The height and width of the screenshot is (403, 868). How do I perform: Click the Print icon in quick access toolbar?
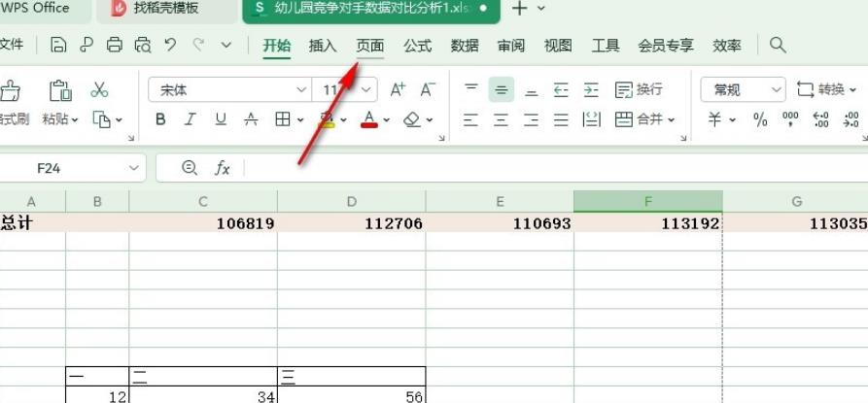(115, 45)
